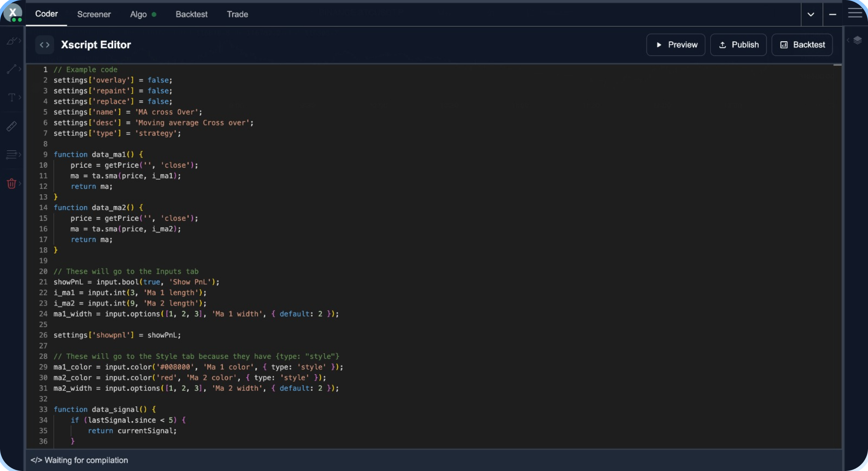The image size is (868, 471).
Task: Switch to the Coder tab
Action: (46, 14)
